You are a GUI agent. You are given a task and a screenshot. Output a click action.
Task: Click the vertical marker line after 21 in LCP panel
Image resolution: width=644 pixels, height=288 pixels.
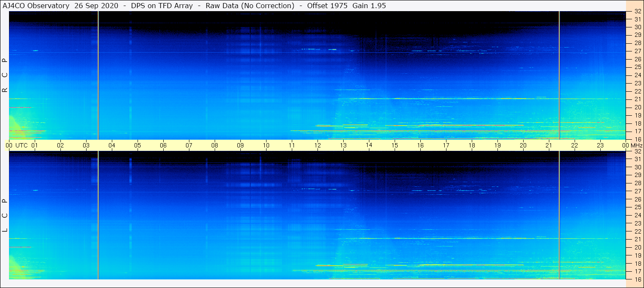click(560, 215)
